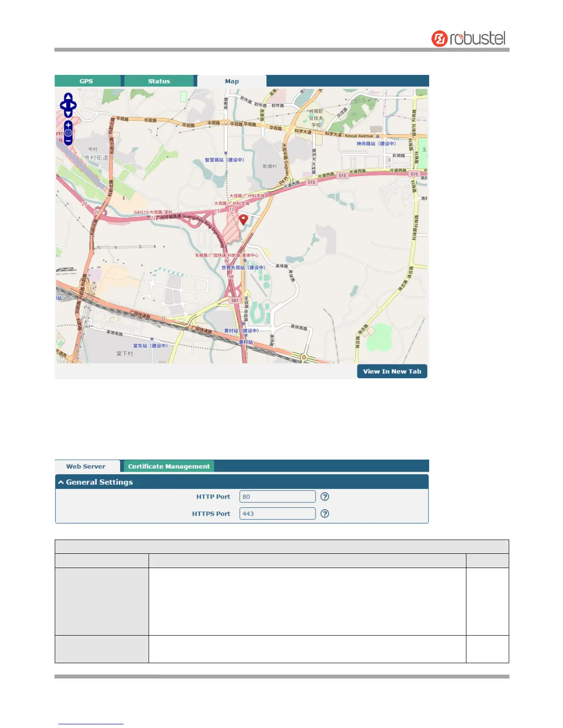Open the Certificate Management tab
This screenshot has width=563, height=728.
click(169, 466)
